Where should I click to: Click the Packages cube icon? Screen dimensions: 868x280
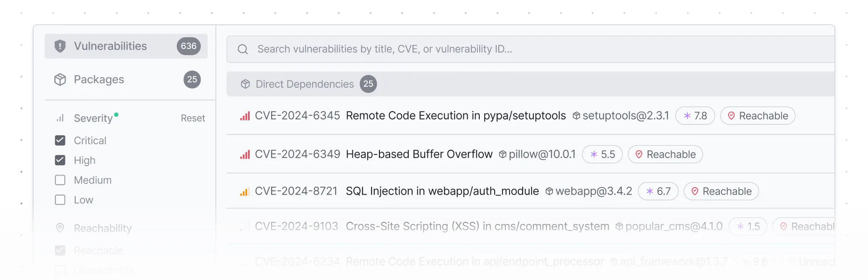[60, 79]
